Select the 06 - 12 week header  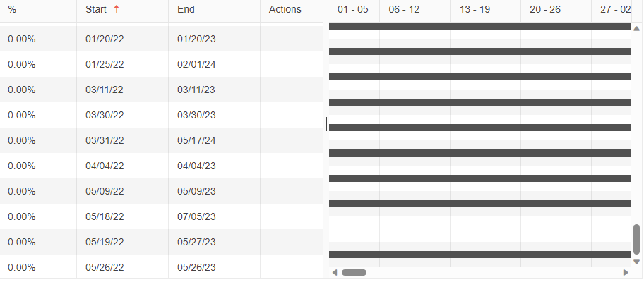(404, 9)
